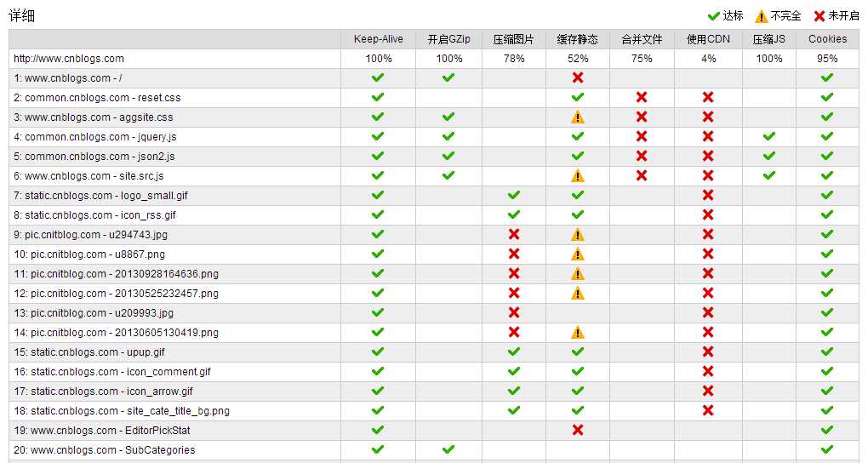The width and height of the screenshot is (868, 463).
Task: Open the http://www.cnblogs.com summary row link
Action: [69, 59]
